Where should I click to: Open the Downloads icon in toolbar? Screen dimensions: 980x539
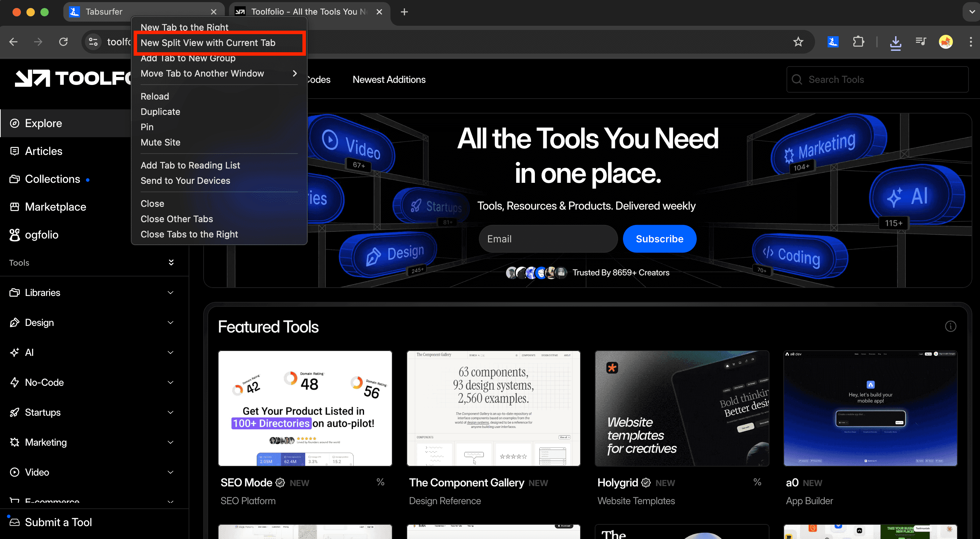point(895,42)
